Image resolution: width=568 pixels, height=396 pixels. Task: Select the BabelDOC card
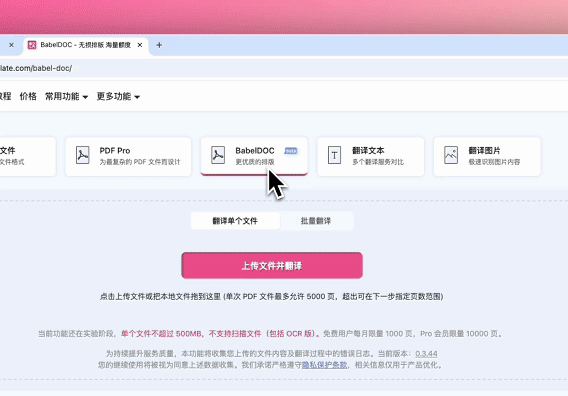[254, 157]
